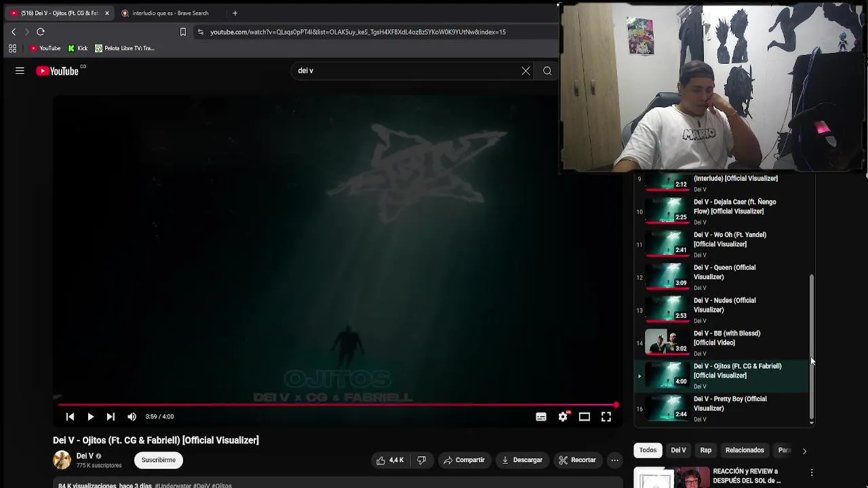Image resolution: width=868 pixels, height=488 pixels.
Task: Open the browser apps grid icon
Action: coord(12,48)
